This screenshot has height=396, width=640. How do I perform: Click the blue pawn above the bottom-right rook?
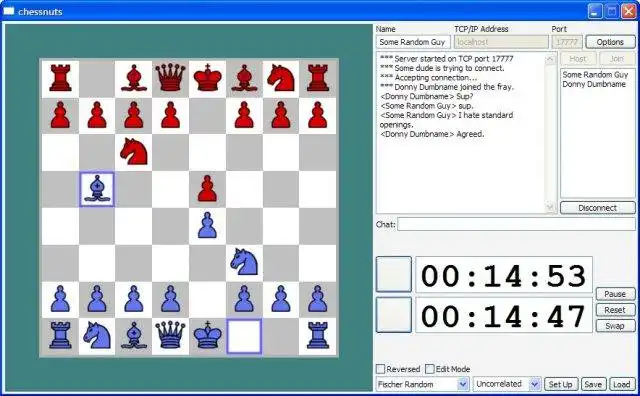pyautogui.click(x=318, y=299)
